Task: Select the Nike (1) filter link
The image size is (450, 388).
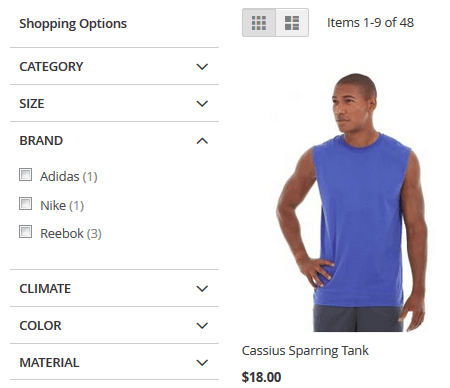Action: tap(62, 205)
